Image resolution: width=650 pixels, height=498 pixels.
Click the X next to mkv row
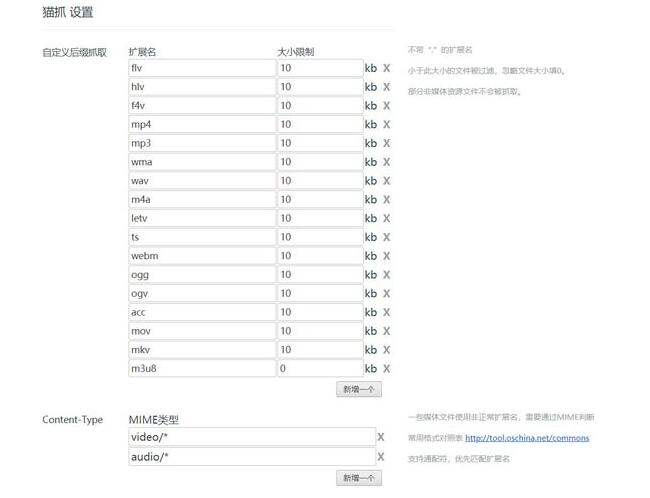coord(387,350)
